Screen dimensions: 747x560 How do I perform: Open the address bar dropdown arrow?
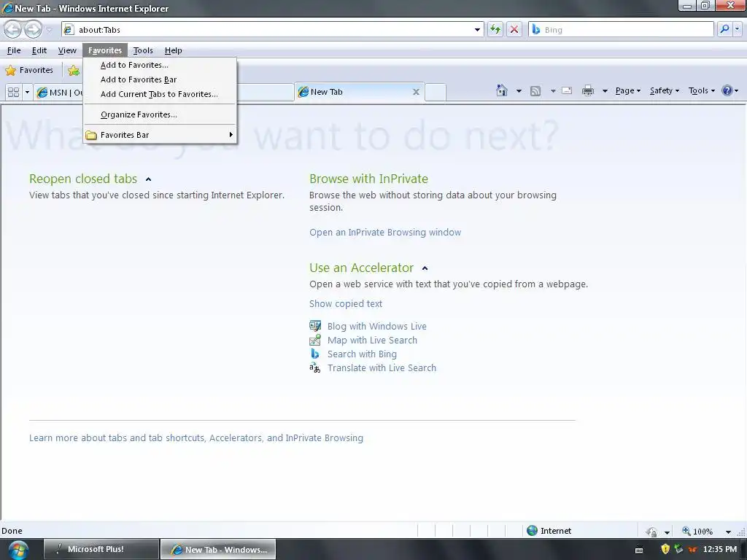click(x=477, y=29)
